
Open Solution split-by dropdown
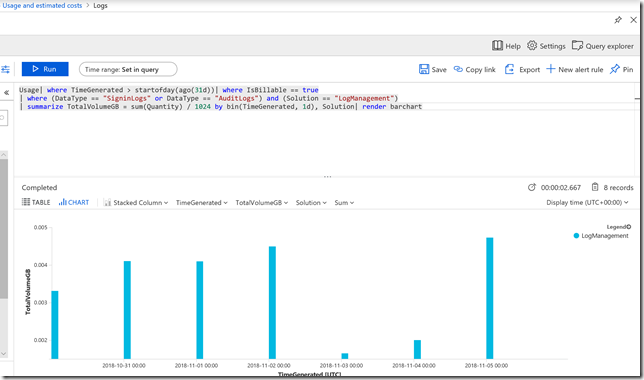pos(311,203)
